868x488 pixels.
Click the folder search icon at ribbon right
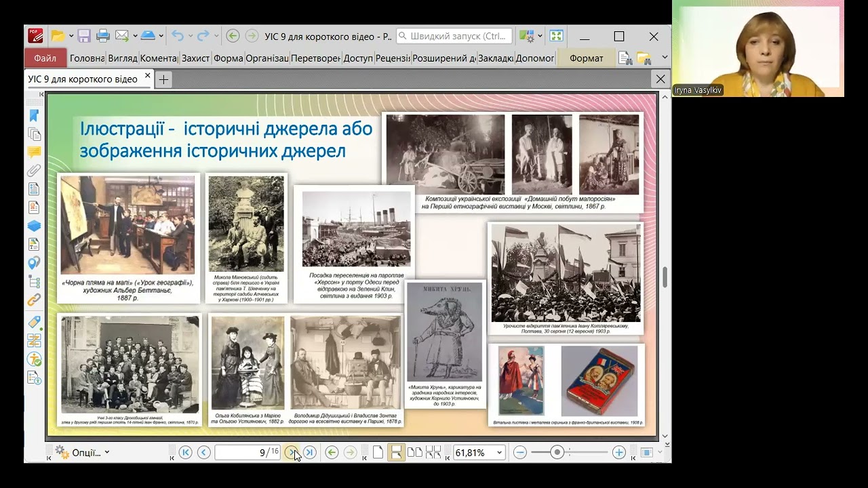coord(644,58)
